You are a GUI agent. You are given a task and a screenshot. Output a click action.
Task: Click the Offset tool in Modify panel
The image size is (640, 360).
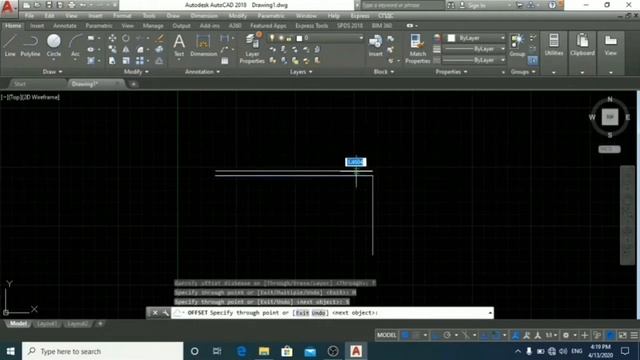(160, 60)
